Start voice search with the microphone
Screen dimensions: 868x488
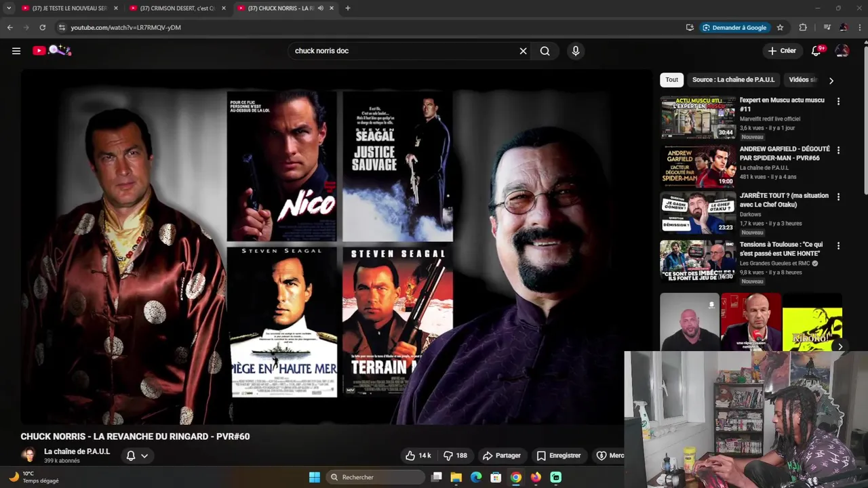(x=576, y=51)
